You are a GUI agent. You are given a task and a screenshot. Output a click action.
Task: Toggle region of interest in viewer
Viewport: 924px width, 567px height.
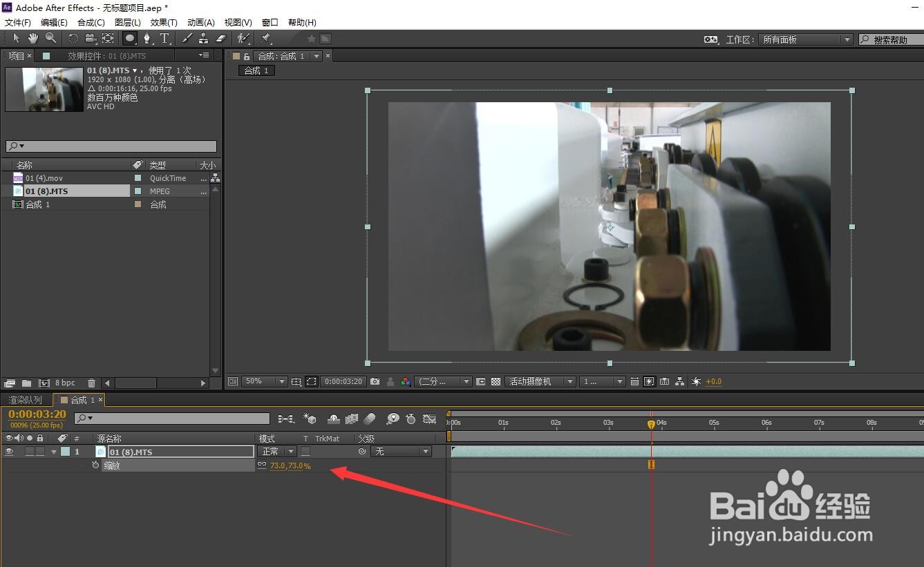tap(480, 381)
